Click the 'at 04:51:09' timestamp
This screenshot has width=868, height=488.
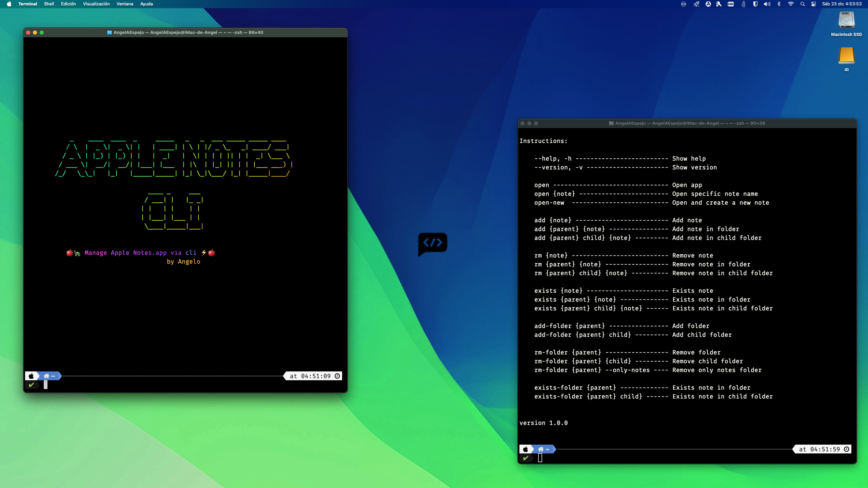[310, 376]
